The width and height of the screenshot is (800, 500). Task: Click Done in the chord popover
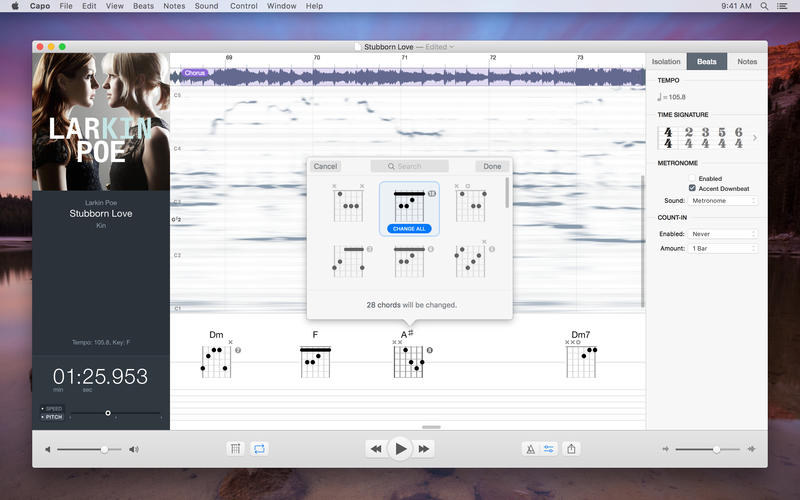(x=492, y=166)
